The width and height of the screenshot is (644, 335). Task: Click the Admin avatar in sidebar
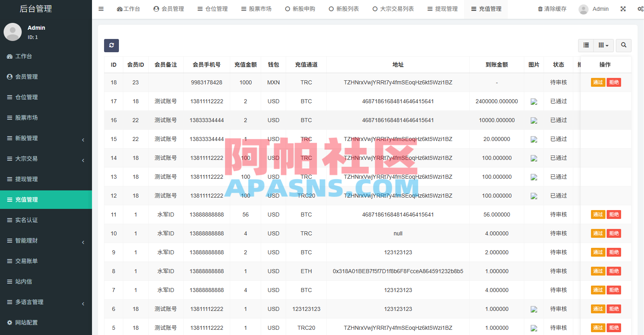13,32
